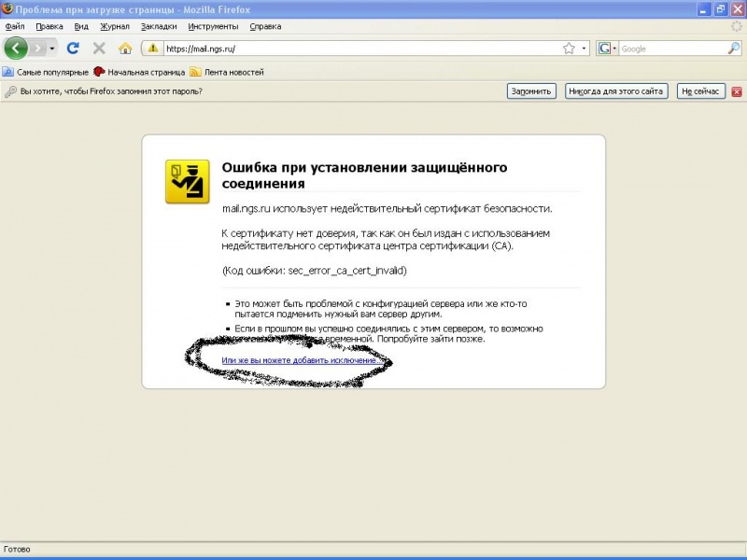747x560 pixels.
Task: Open the Google search engine selector
Action: click(x=608, y=49)
